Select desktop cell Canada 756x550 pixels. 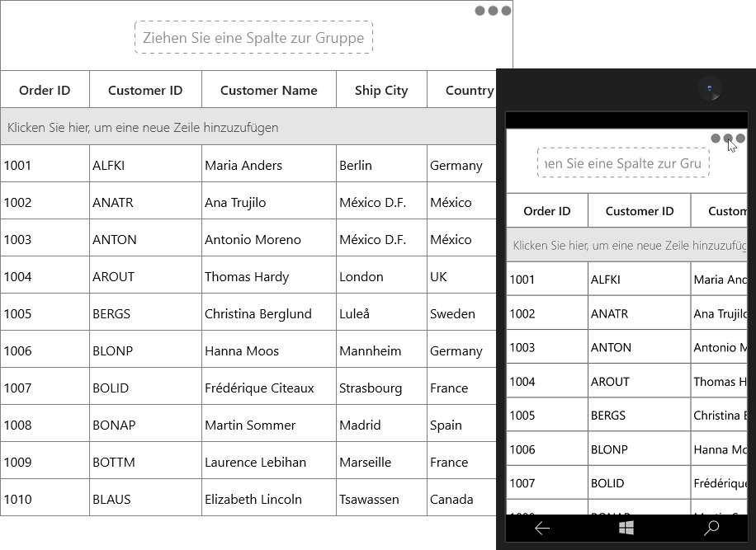pos(462,499)
